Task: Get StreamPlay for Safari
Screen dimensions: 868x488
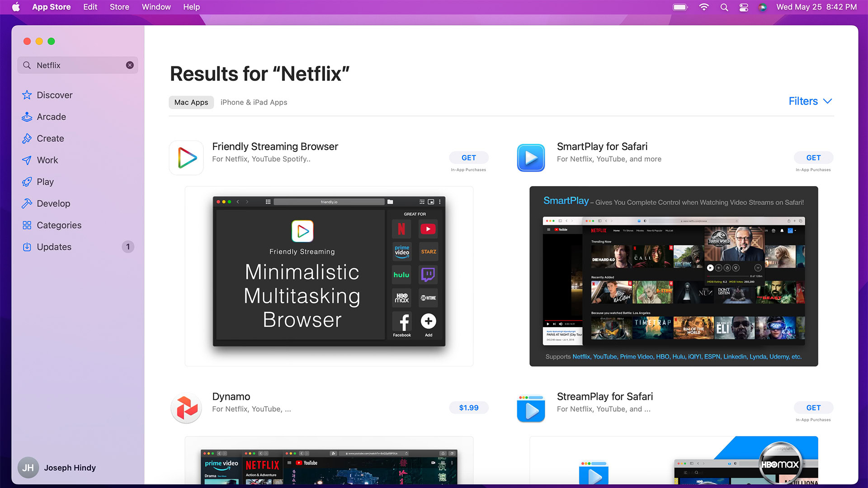Action: click(813, 408)
